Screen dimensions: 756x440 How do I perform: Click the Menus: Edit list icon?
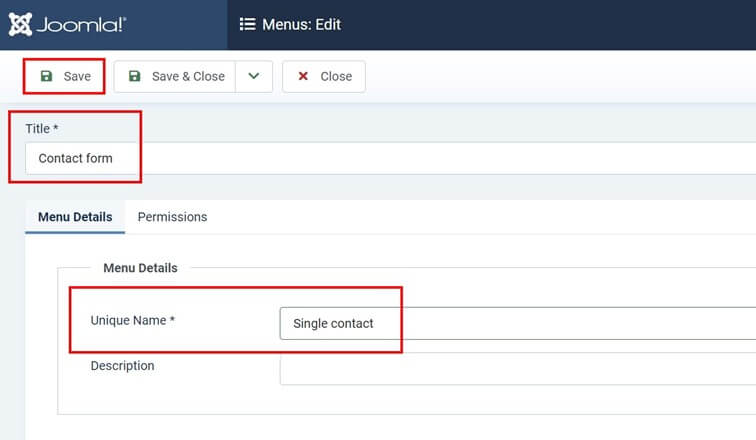click(247, 24)
